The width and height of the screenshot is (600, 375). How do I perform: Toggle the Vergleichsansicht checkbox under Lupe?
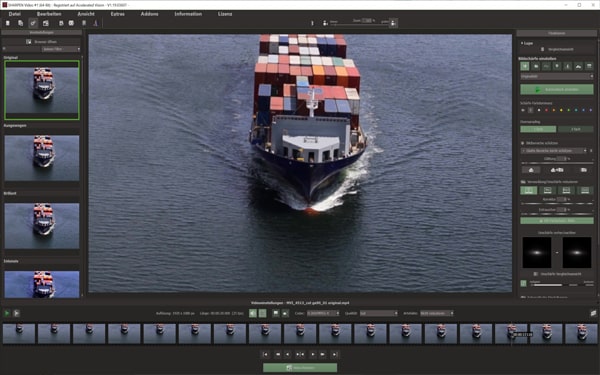542,49
